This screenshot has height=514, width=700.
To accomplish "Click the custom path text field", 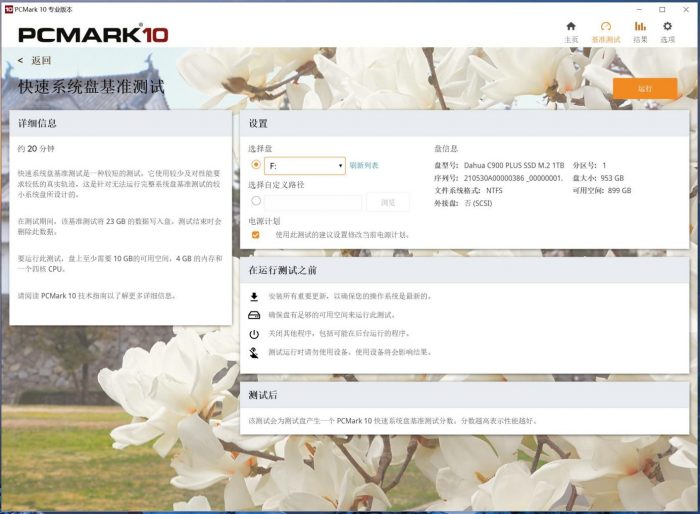I will pyautogui.click(x=313, y=202).
